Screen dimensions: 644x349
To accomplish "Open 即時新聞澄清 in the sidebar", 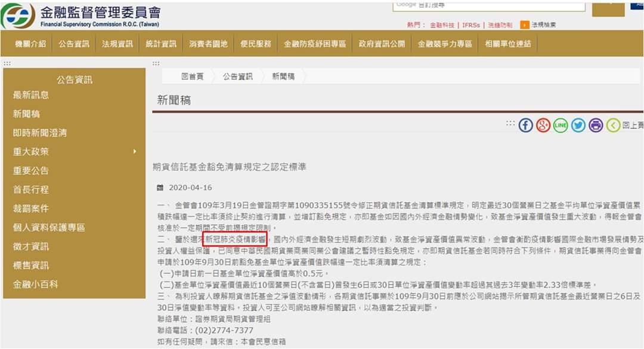I will [40, 133].
